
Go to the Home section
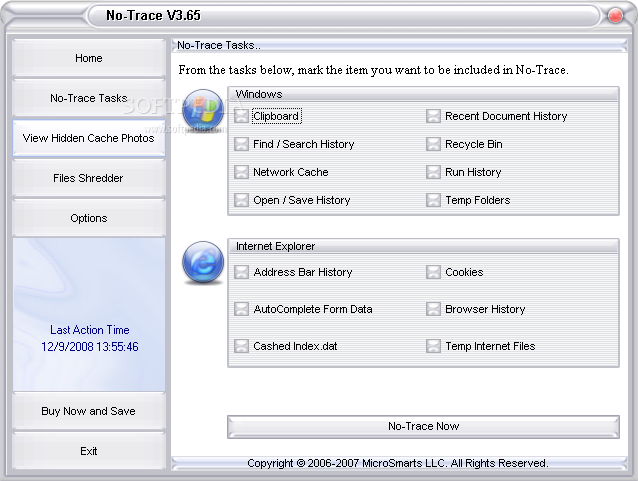[x=89, y=58]
